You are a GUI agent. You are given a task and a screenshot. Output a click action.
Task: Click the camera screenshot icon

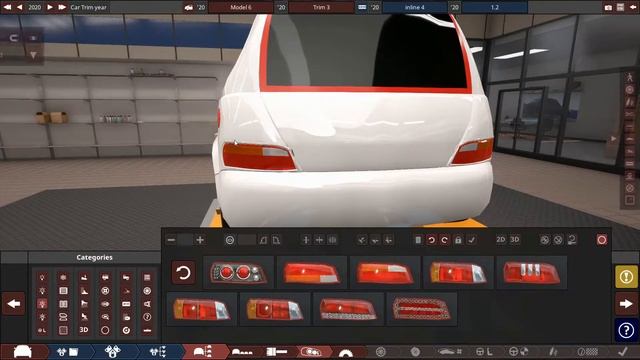pos(608,7)
